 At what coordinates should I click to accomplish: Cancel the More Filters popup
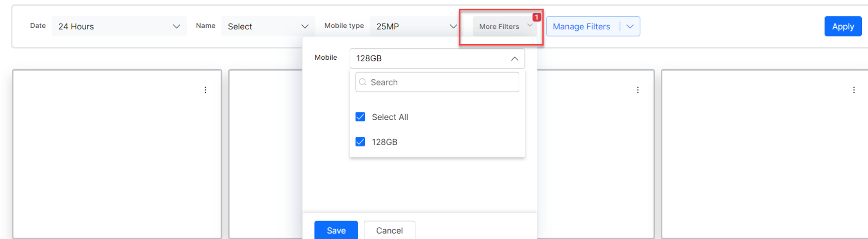(389, 230)
